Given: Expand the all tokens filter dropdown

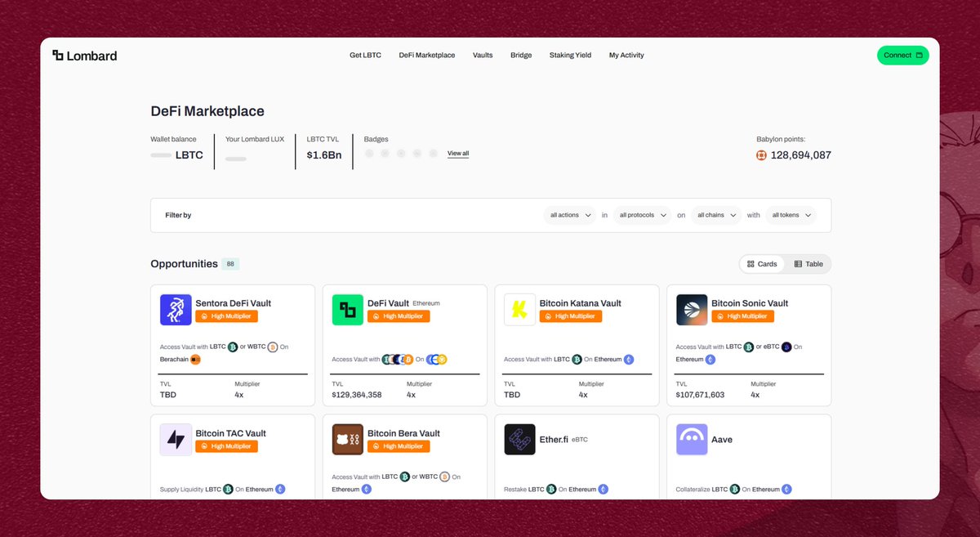Looking at the screenshot, I should 791,215.
